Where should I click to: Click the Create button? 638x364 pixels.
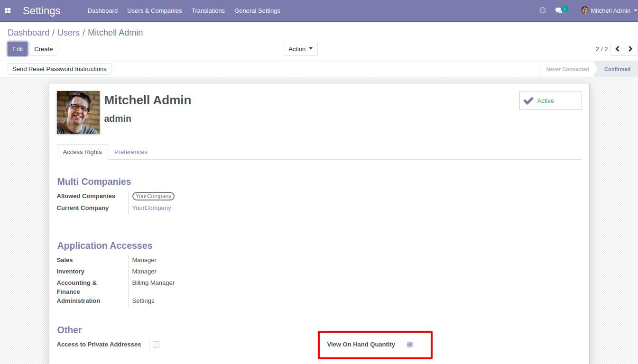tap(44, 49)
